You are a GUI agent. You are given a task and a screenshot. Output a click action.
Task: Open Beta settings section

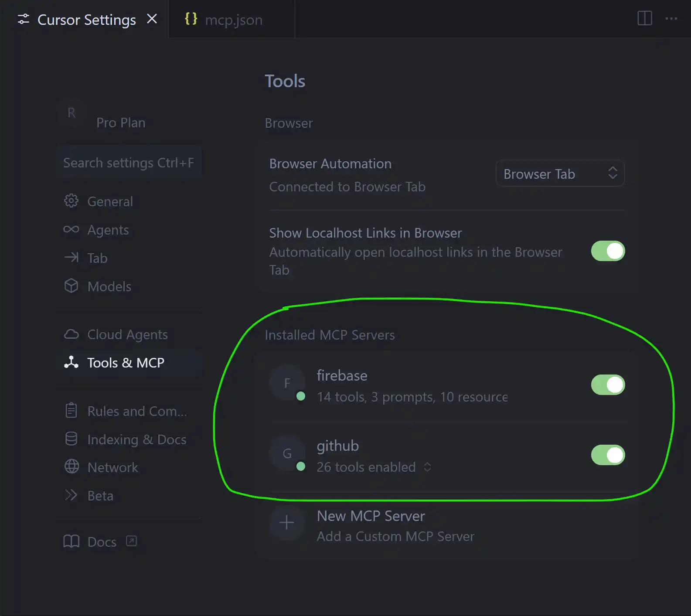click(x=129, y=495)
